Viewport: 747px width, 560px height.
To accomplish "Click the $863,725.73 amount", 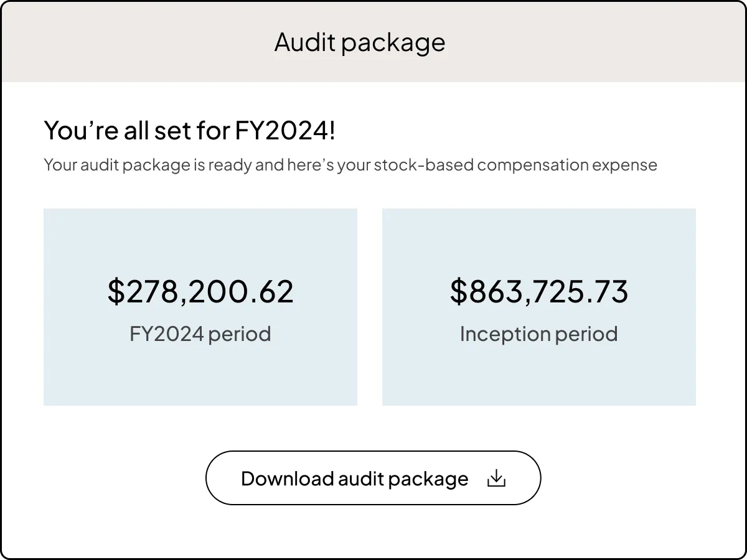I will pos(538,291).
